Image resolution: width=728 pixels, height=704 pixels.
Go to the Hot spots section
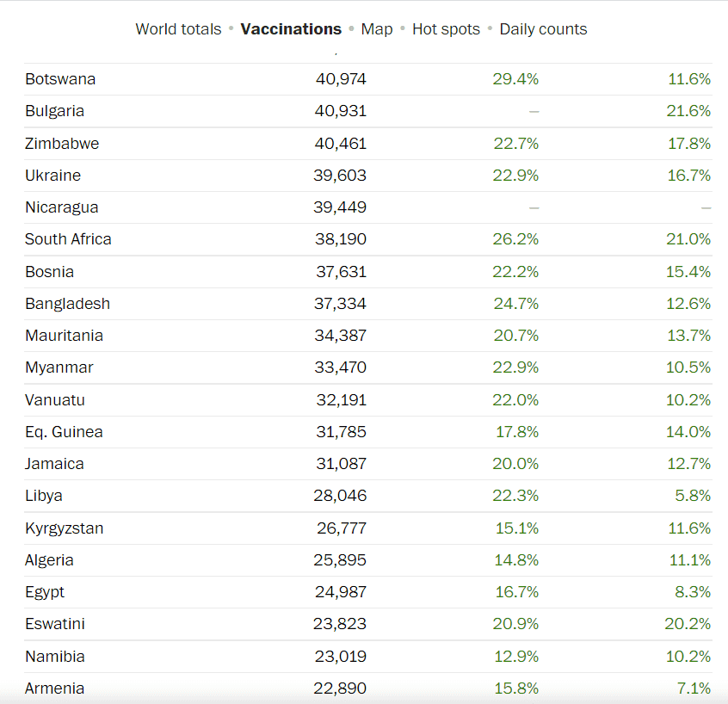(446, 29)
